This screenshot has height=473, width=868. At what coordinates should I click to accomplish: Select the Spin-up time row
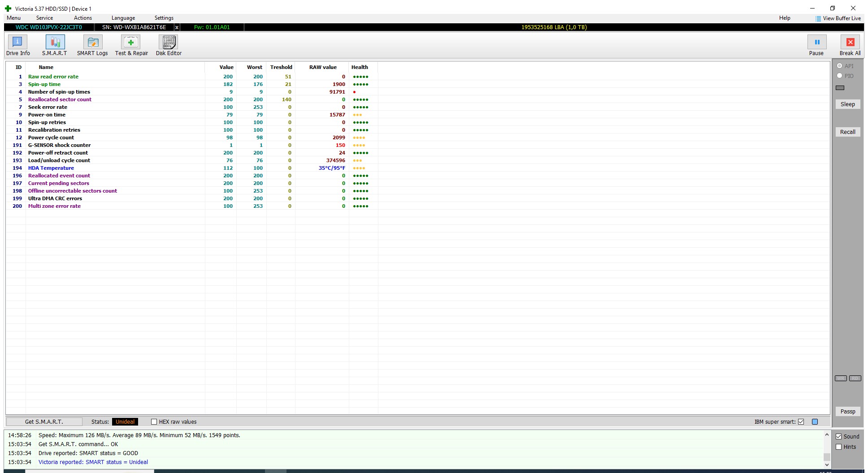click(x=192, y=84)
